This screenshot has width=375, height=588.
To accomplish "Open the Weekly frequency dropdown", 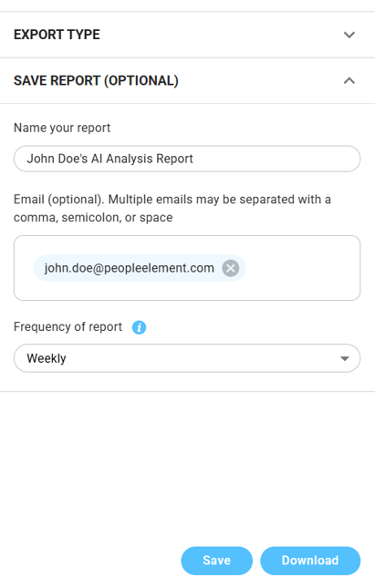I will tap(187, 358).
